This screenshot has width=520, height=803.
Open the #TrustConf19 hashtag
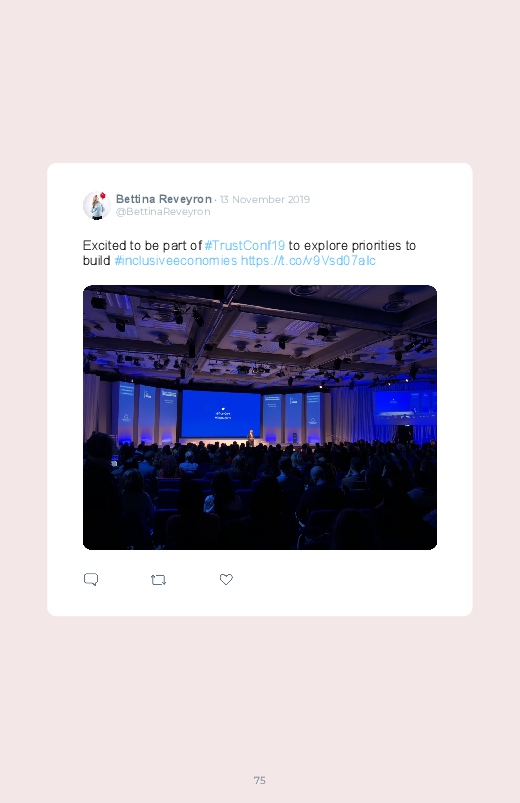pyautogui.click(x=244, y=246)
